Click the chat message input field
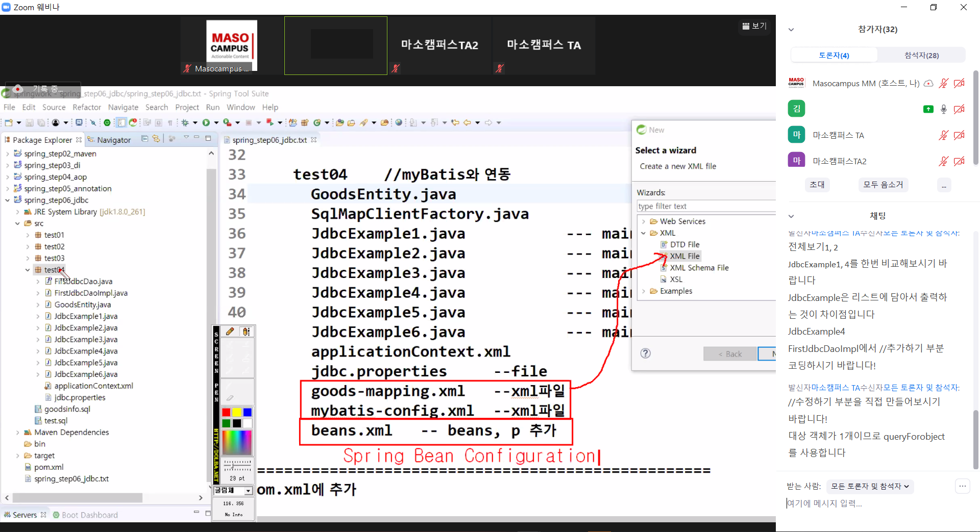Viewport: 980px width, 532px height. [x=868, y=503]
